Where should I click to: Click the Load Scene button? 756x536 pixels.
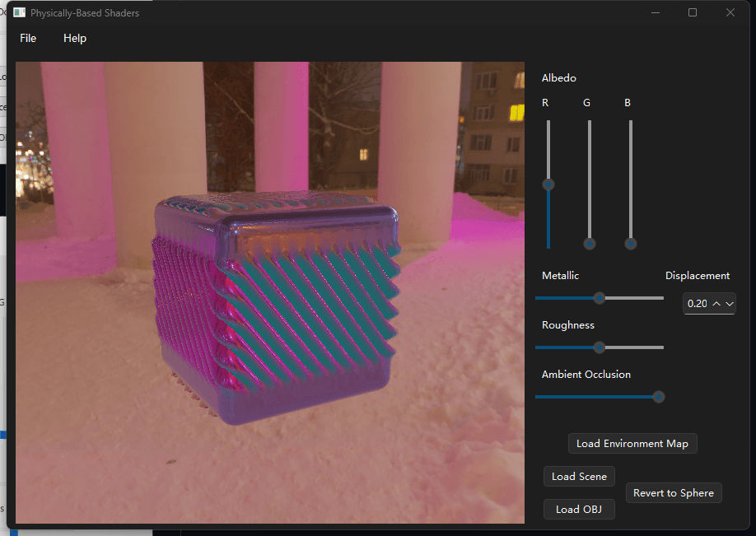(x=579, y=476)
